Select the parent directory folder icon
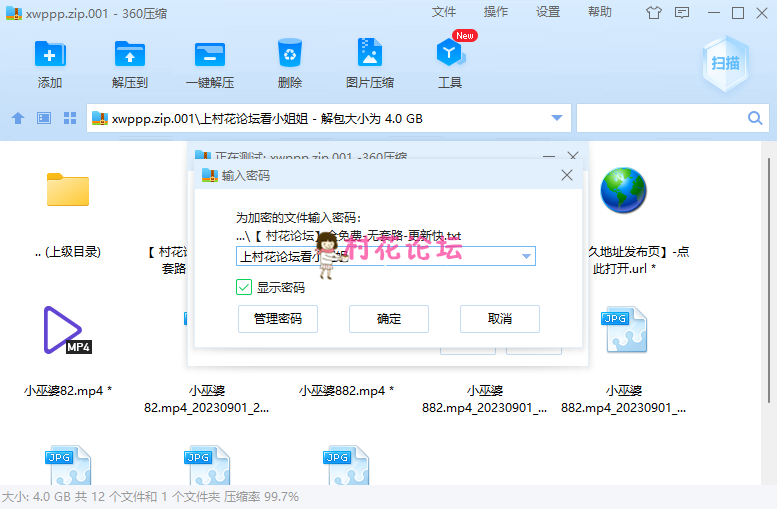This screenshot has width=777, height=509. 68,189
